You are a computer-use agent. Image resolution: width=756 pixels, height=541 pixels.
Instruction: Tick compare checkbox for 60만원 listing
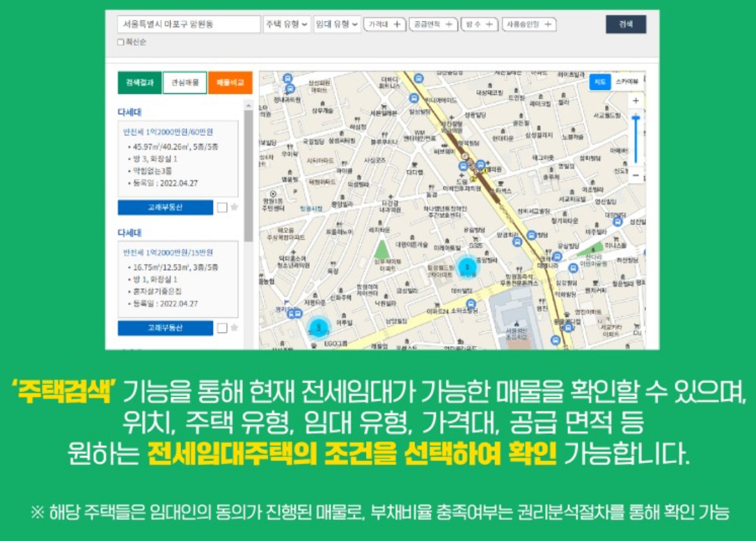[222, 207]
